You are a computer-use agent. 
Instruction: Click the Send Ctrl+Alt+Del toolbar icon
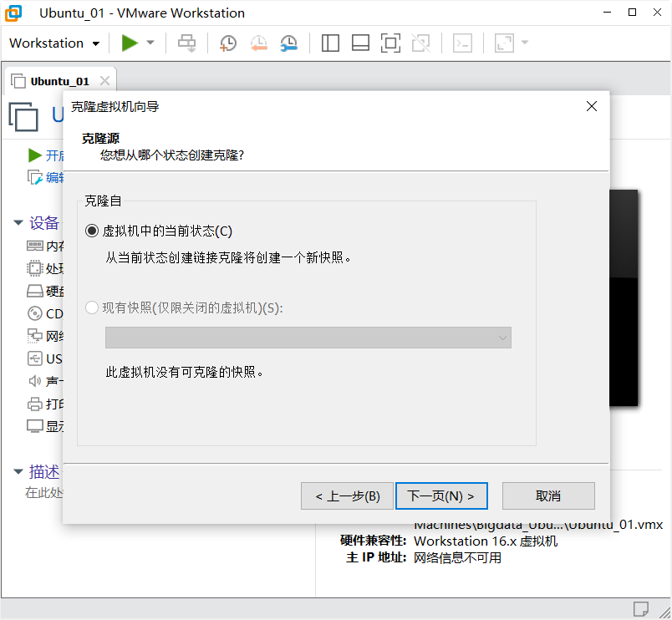(x=187, y=43)
